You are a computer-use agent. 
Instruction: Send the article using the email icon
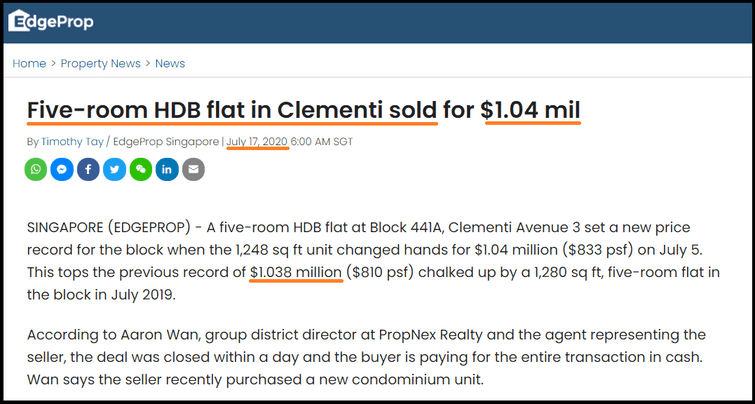(193, 170)
